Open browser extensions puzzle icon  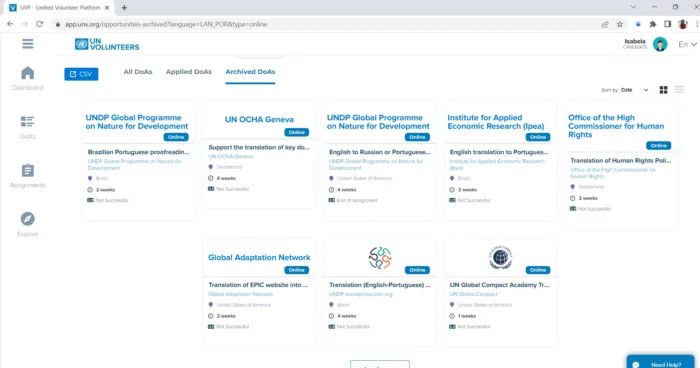tap(653, 24)
